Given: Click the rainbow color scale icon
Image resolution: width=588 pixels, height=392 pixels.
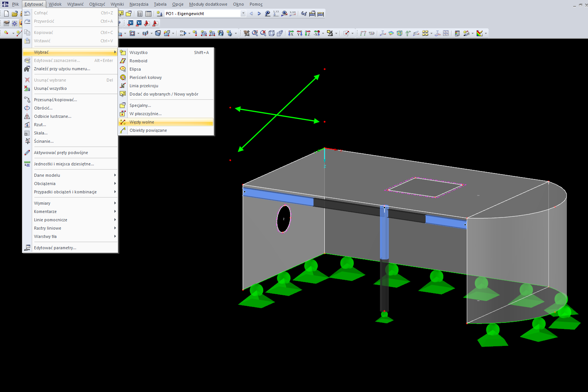Looking at the screenshot, I should click(480, 33).
